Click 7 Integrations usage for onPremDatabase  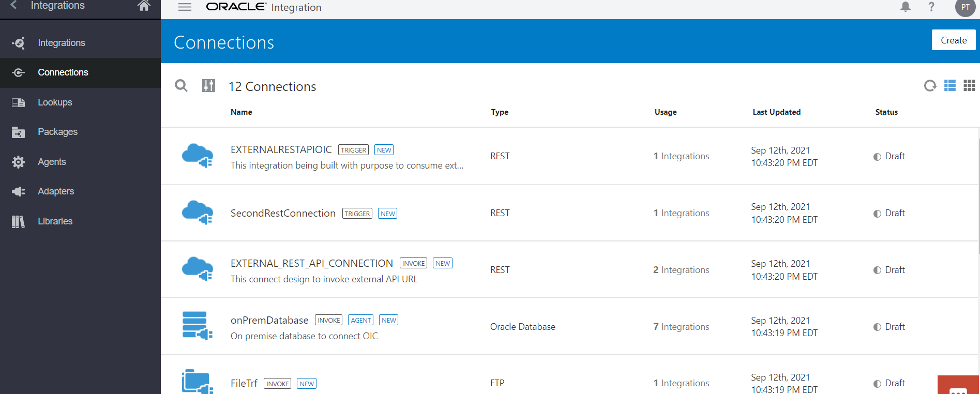[x=681, y=327]
